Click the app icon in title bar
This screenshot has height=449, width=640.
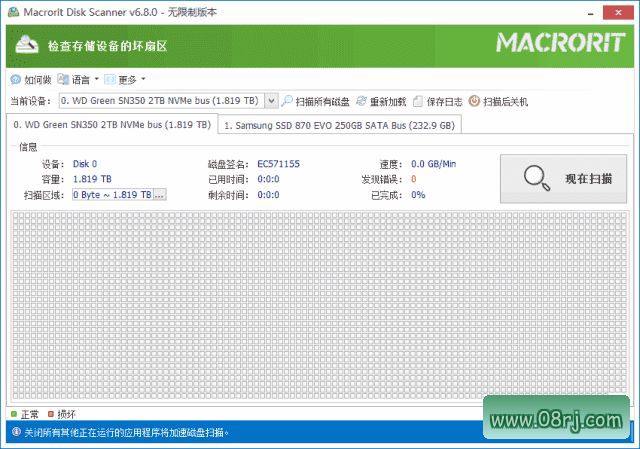[13, 12]
